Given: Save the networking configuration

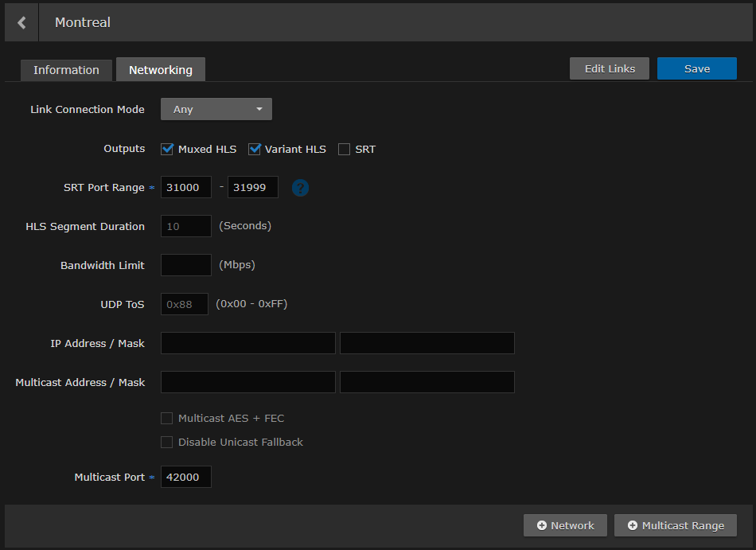Looking at the screenshot, I should (696, 68).
